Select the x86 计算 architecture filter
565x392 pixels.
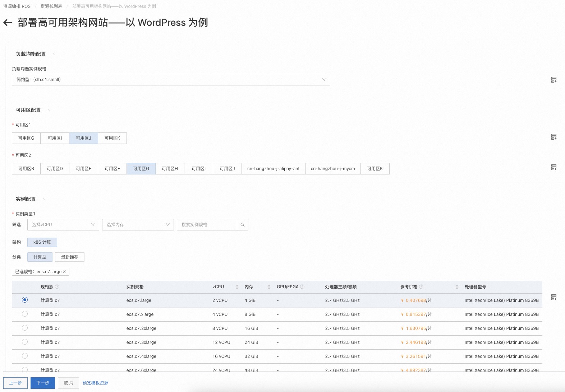click(x=42, y=242)
